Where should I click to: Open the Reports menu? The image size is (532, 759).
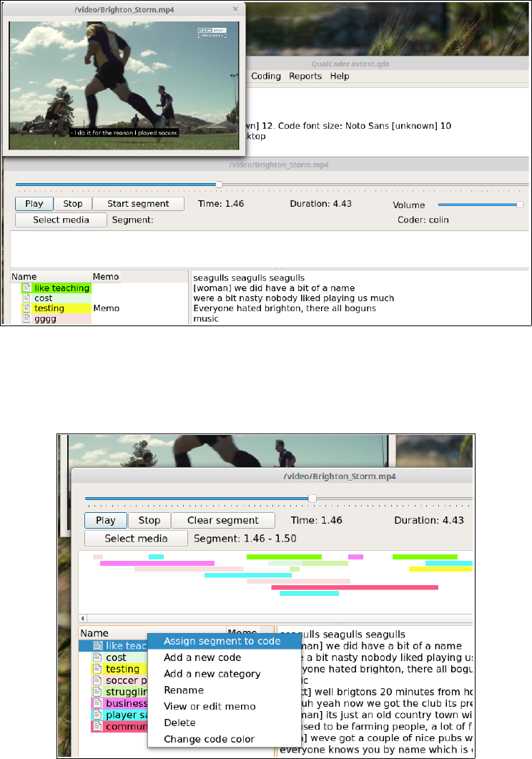pos(305,76)
